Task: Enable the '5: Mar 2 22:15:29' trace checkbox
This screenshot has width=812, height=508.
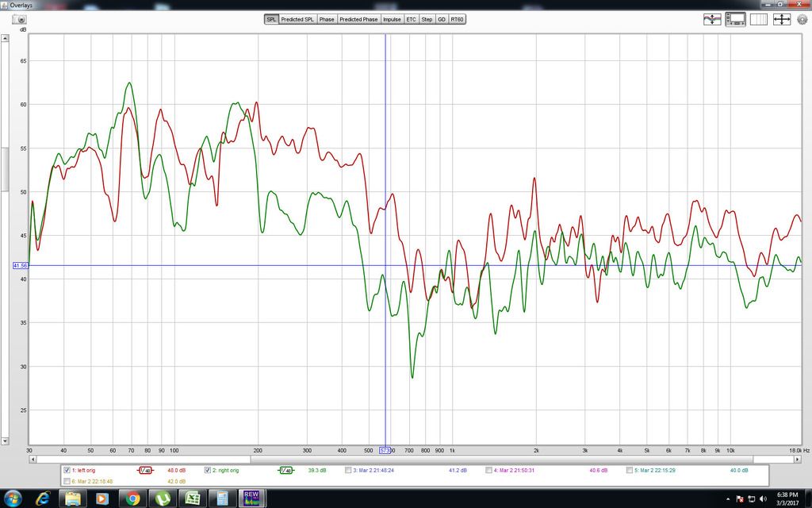Action: (x=630, y=470)
